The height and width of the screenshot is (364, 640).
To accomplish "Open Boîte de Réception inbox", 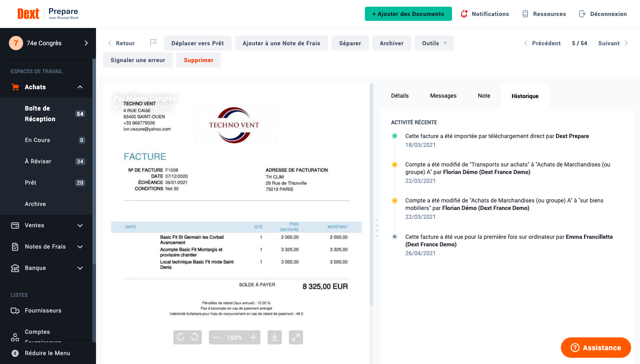I will tap(46, 114).
